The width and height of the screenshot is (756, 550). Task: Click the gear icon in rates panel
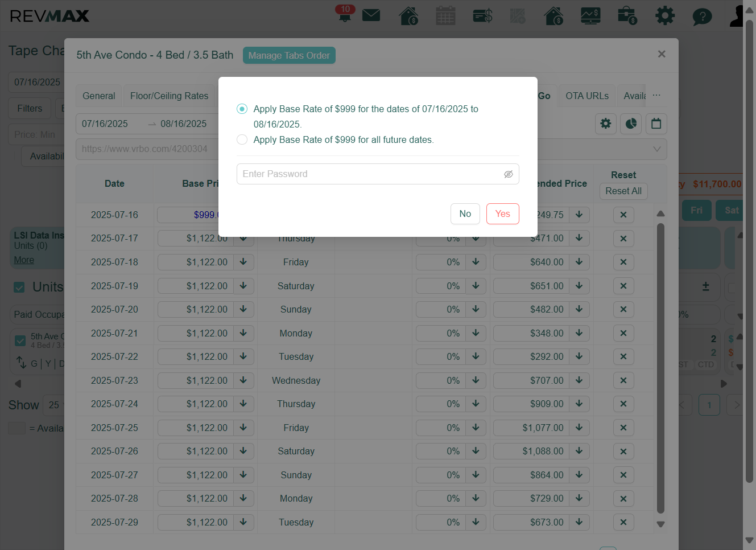[x=605, y=124]
